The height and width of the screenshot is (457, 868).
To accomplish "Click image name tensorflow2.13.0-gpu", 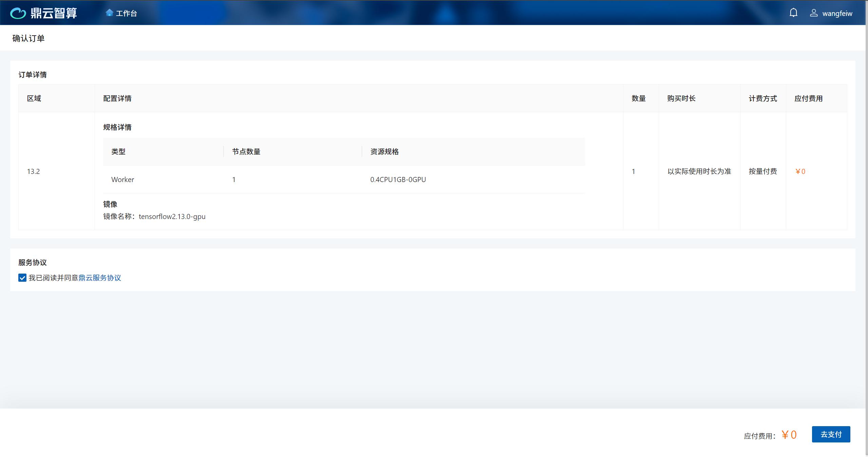I will [x=172, y=217].
